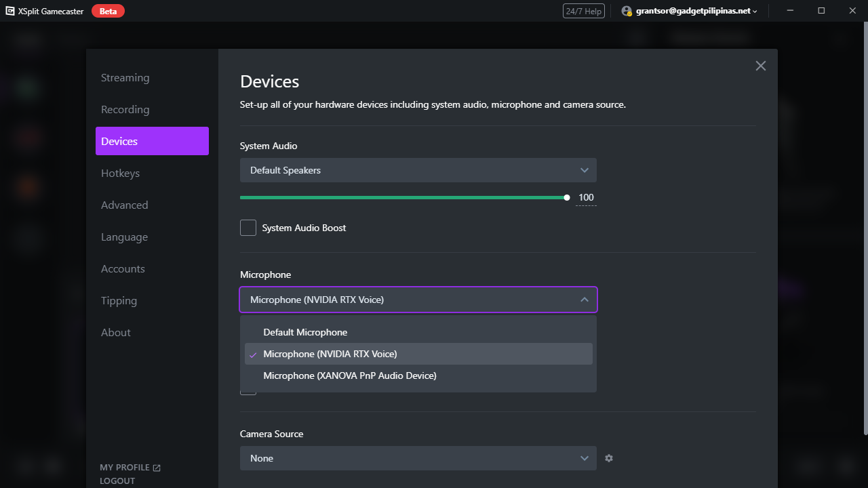Switch to the Streaming settings tab
Screen dimensions: 868x488
pos(152,78)
